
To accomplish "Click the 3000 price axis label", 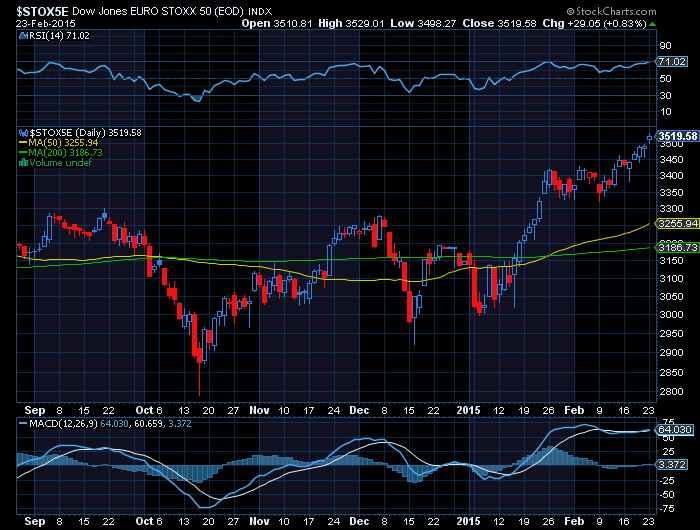I will point(671,315).
